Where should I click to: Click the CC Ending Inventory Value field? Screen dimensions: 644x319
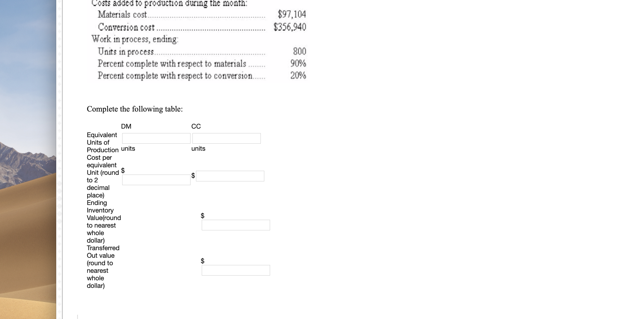click(x=235, y=225)
